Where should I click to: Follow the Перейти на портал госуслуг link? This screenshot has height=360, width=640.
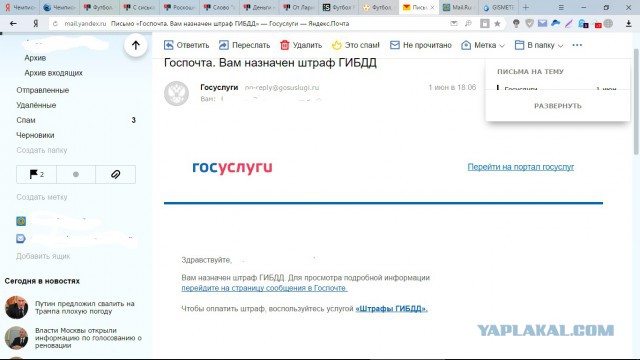(x=520, y=167)
